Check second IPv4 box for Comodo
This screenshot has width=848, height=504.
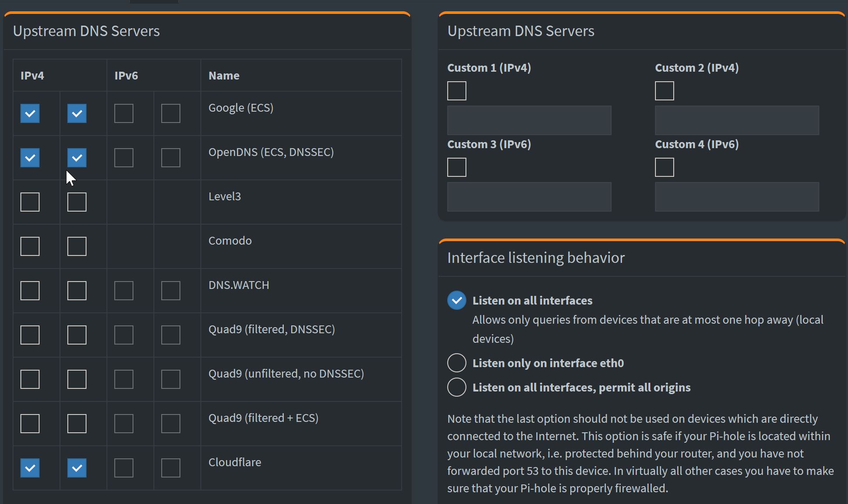pos(77,246)
